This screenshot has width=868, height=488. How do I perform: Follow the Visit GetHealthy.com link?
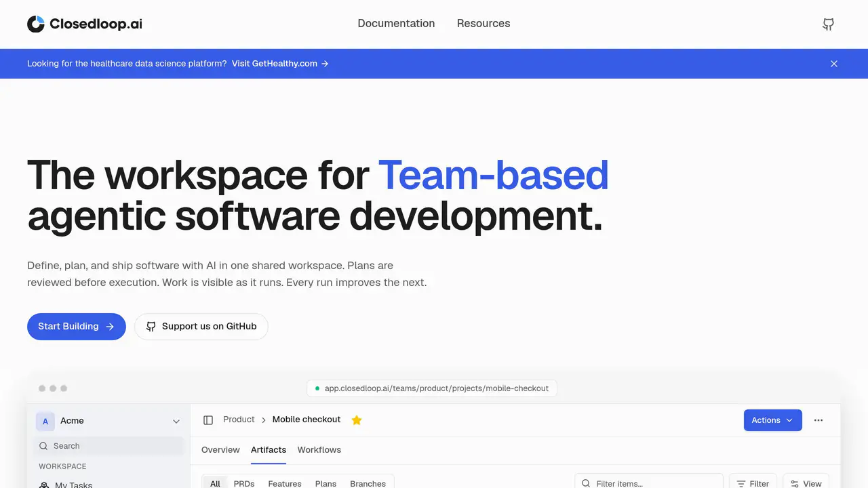[280, 64]
